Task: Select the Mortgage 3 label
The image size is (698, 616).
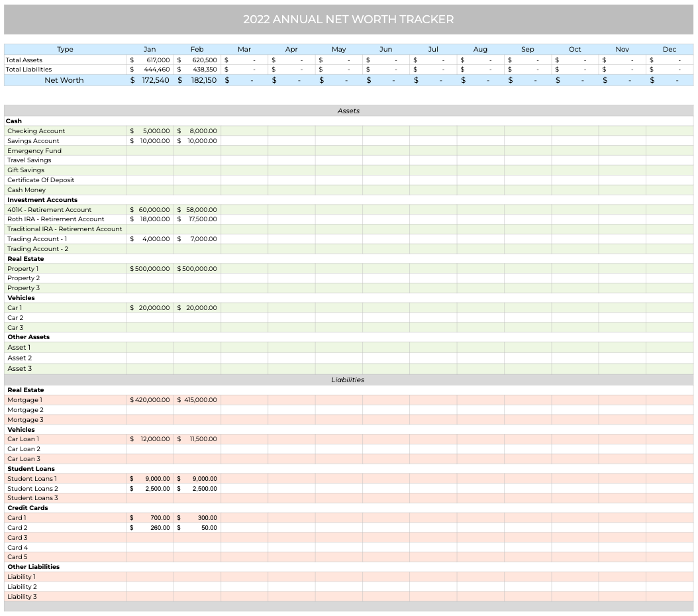Action: coord(25,420)
